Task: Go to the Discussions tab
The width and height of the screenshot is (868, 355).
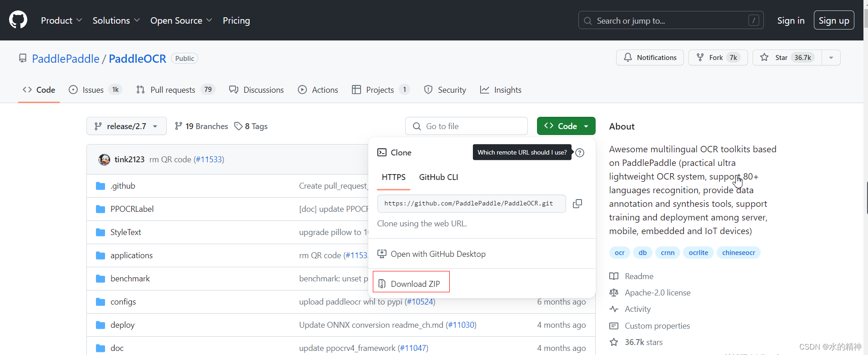Action: [256, 90]
